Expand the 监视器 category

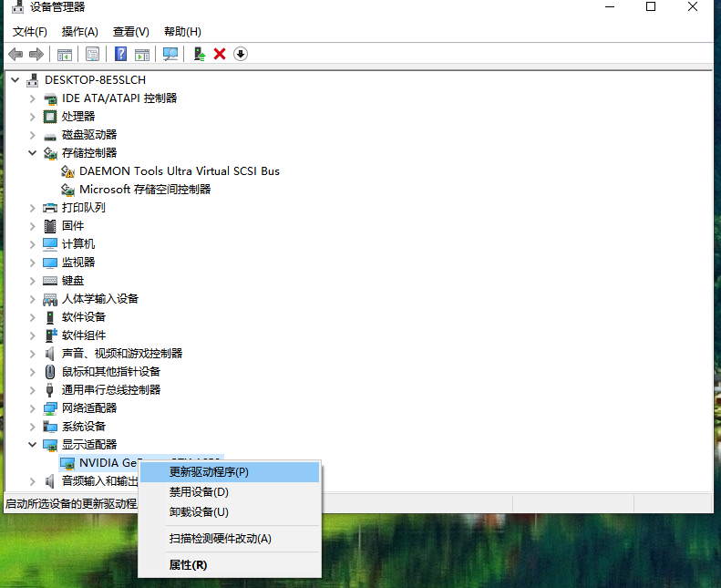click(x=32, y=263)
